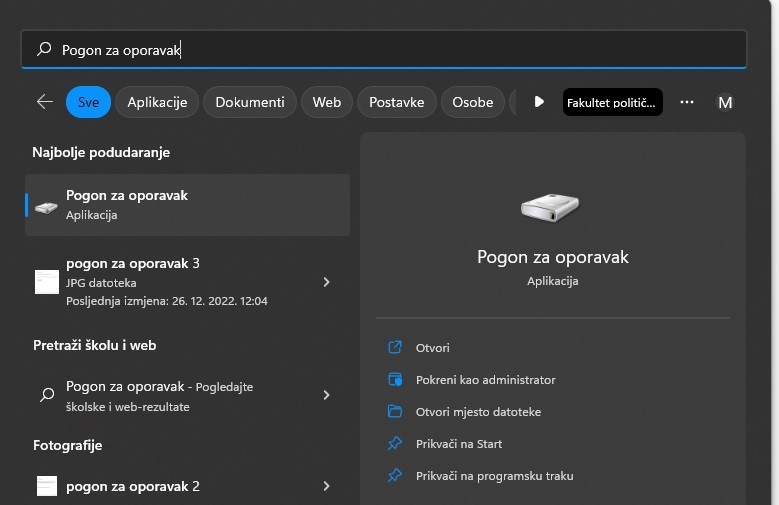Click the pin icon beside Prikvači na Start
The height and width of the screenshot is (505, 779).
coord(395,443)
